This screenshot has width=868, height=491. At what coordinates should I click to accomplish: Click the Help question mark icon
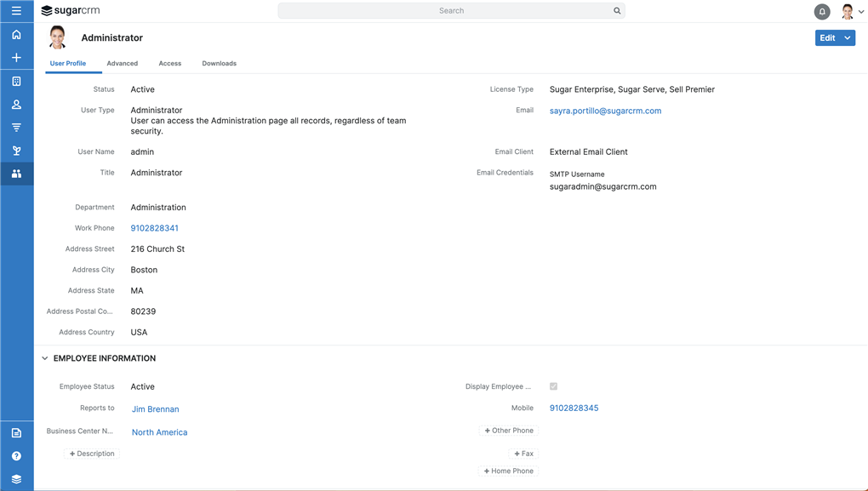[x=16, y=455]
